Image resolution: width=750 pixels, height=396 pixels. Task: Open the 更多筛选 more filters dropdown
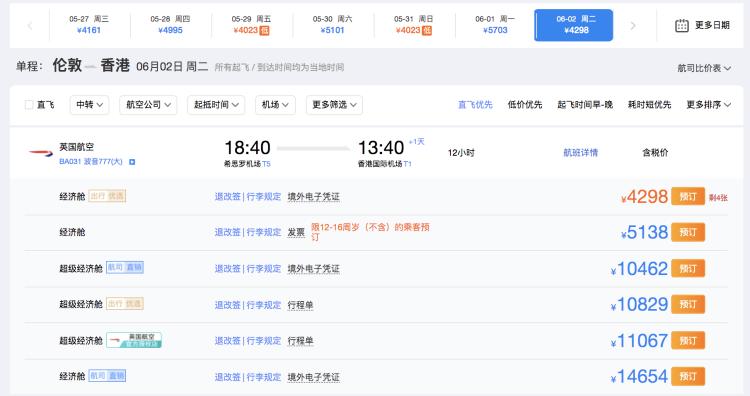click(x=334, y=105)
